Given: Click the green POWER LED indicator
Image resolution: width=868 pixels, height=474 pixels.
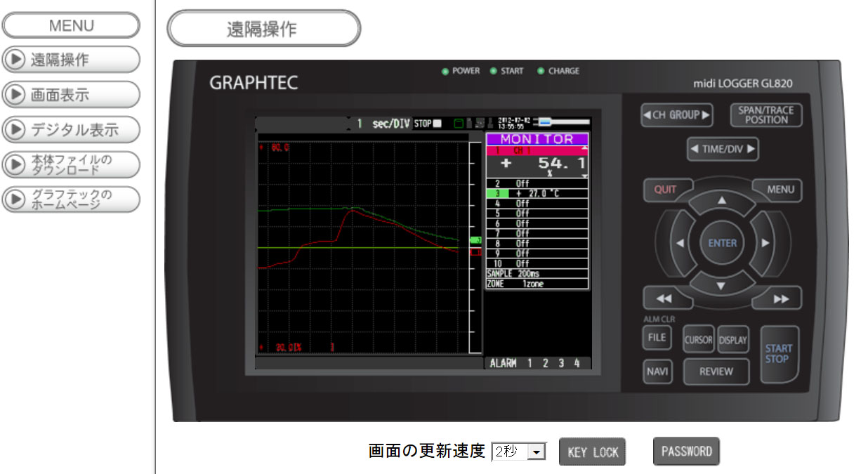Looking at the screenshot, I should click(445, 71).
